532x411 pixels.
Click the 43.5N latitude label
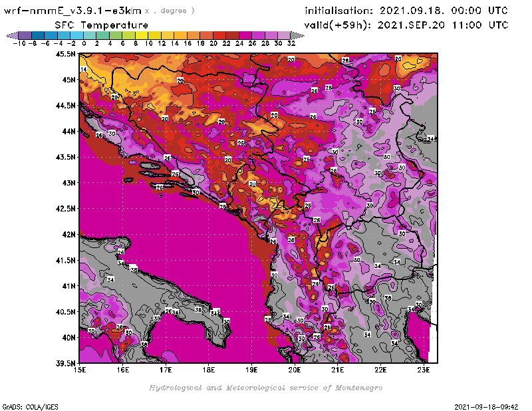66,157
